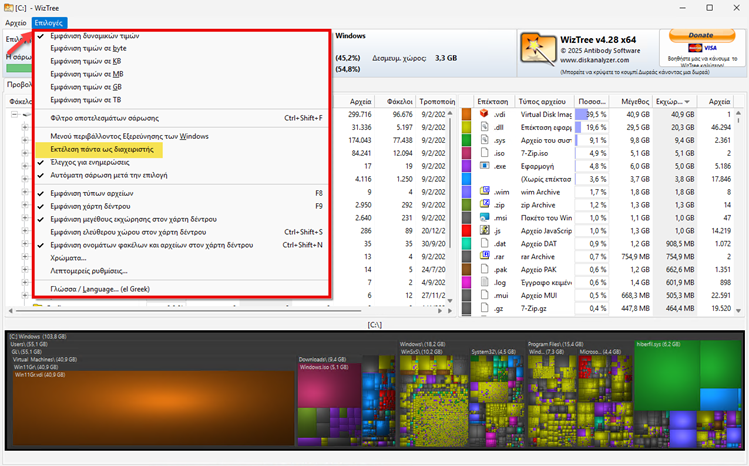749x466 pixels.
Task: Toggle 'Εμφάνιση χάρτη δέντρου' option
Action: (x=95, y=205)
